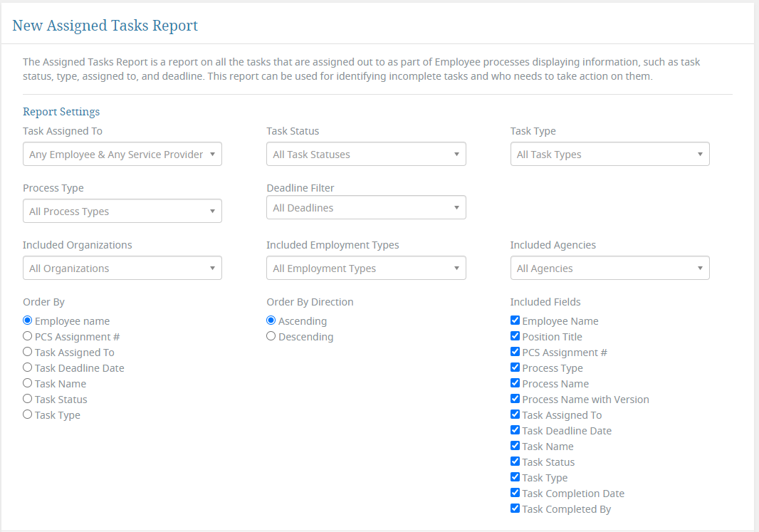Toggle Task Type included field checkbox
Screen dimensions: 759x532
[515, 477]
